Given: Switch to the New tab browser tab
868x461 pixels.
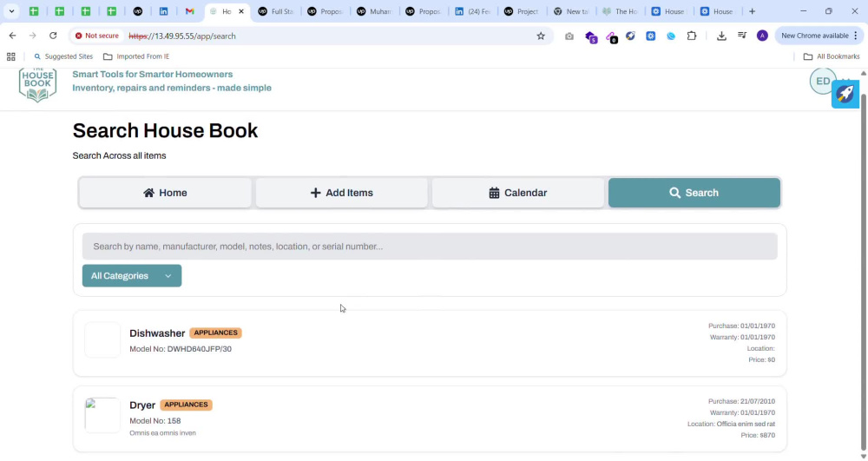Looking at the screenshot, I should click(x=571, y=11).
